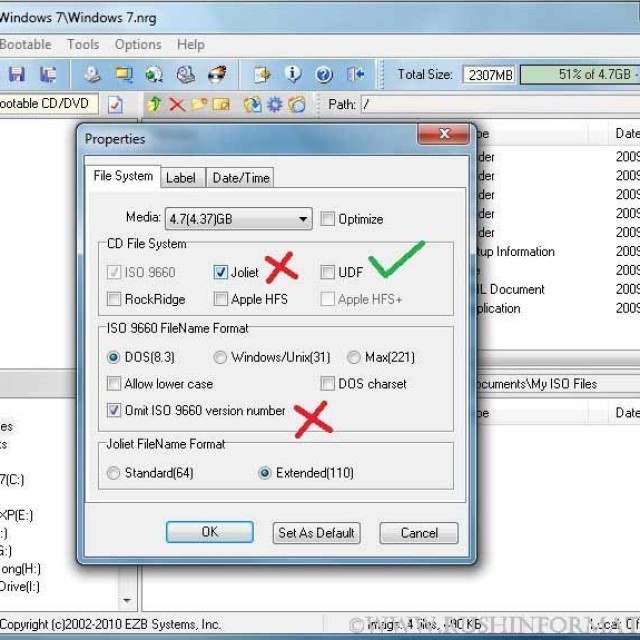Click the Date column header in image list
640x640 pixels.
(x=625, y=133)
